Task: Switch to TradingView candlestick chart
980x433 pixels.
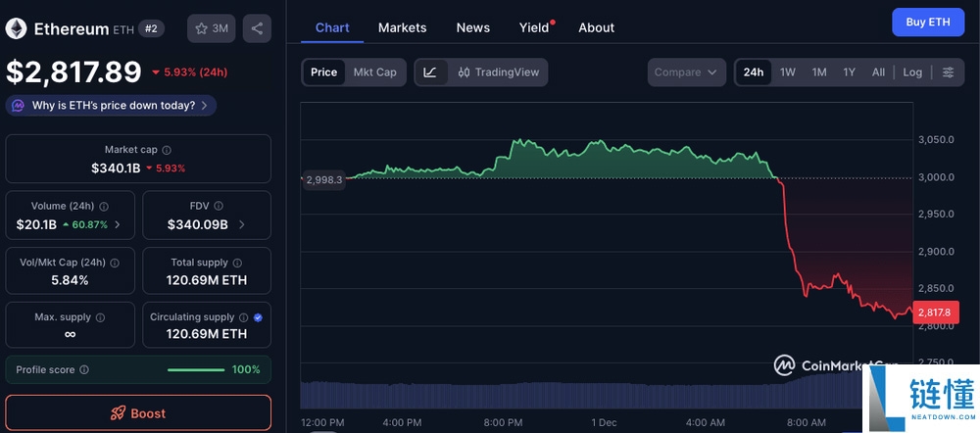Action: (x=498, y=72)
